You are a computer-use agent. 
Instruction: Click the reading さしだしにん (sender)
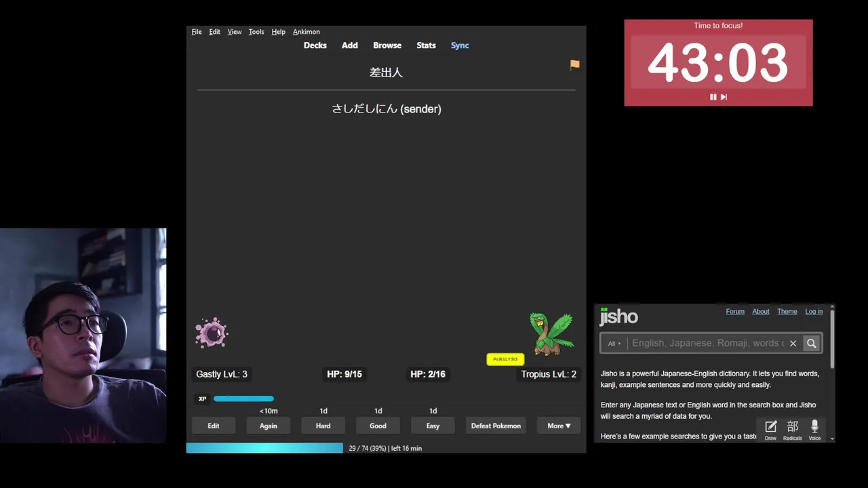coord(387,109)
